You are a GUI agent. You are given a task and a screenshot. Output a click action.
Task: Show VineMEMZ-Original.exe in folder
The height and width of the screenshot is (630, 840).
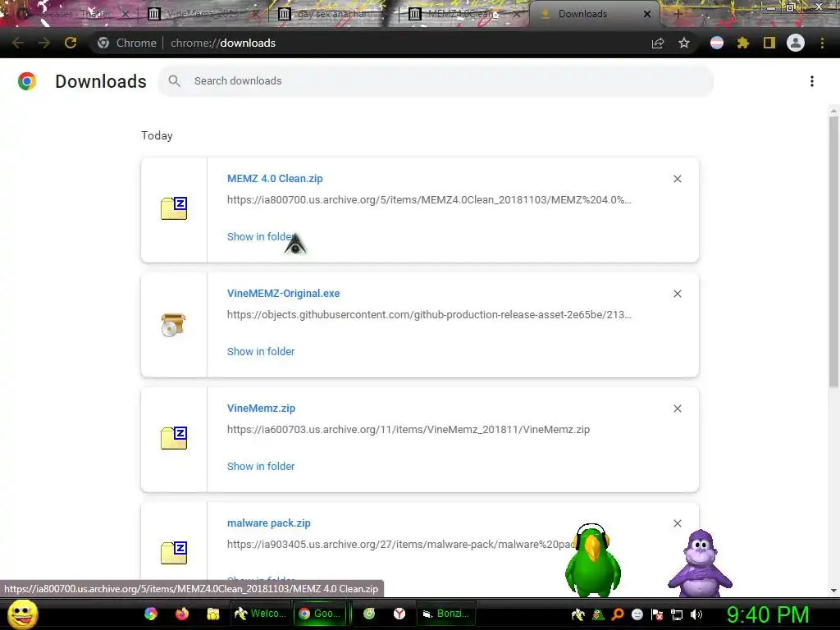[x=261, y=351]
